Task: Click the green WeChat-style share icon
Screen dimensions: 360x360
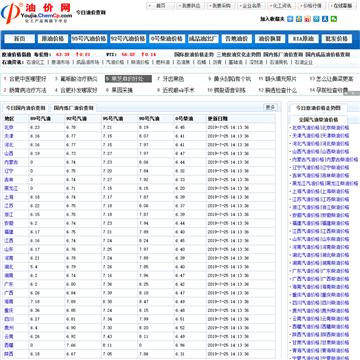Action: pos(334,19)
